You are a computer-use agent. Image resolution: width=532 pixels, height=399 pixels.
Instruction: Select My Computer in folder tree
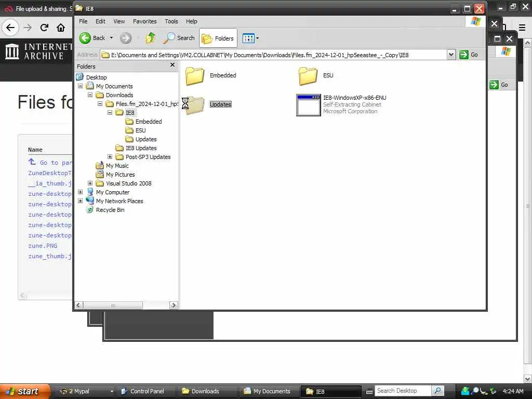tap(113, 192)
